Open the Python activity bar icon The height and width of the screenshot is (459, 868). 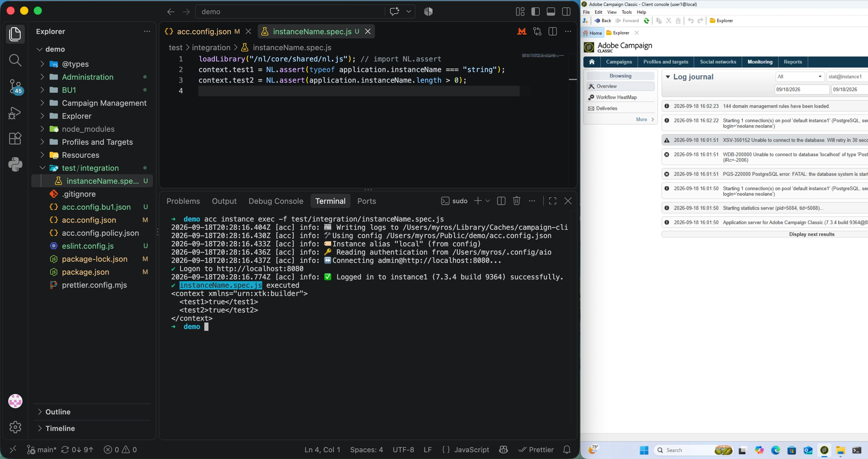[15, 165]
